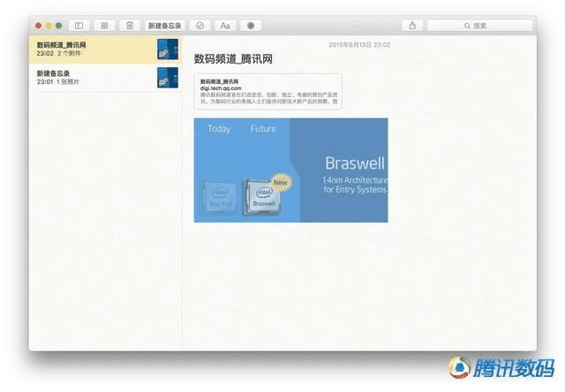Open the Aa text format menu
565x392 pixels.
pos(225,26)
